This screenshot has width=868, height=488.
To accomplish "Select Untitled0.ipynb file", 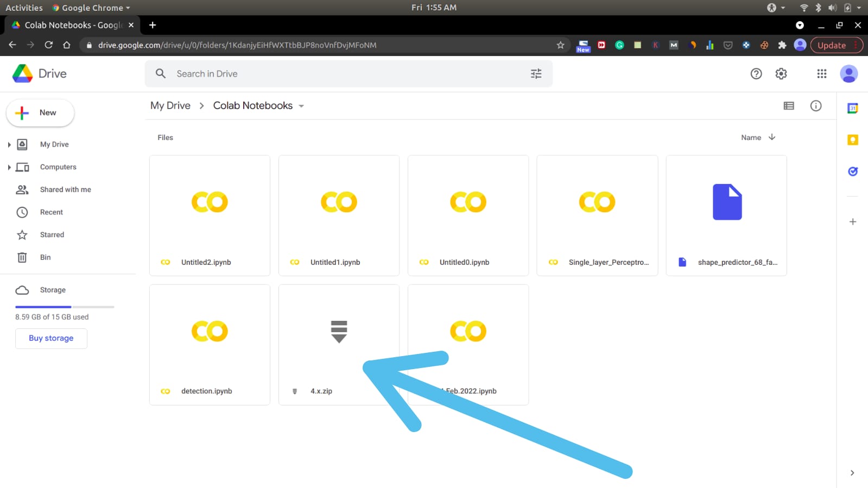I will coord(468,216).
